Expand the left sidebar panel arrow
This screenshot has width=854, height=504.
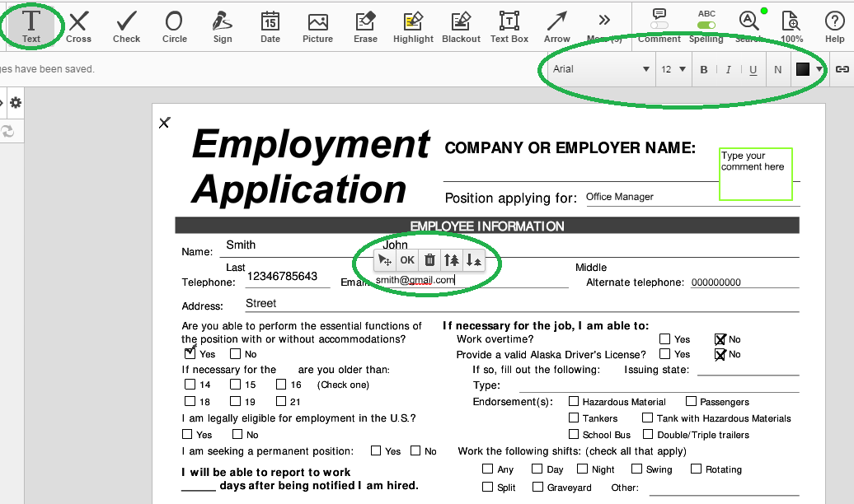[x=2, y=102]
